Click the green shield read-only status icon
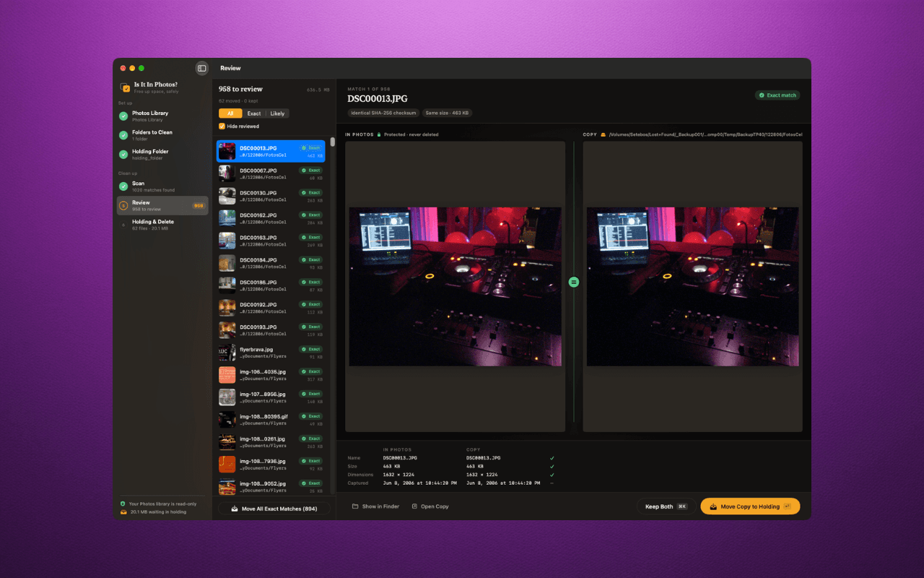924x578 pixels. (123, 504)
